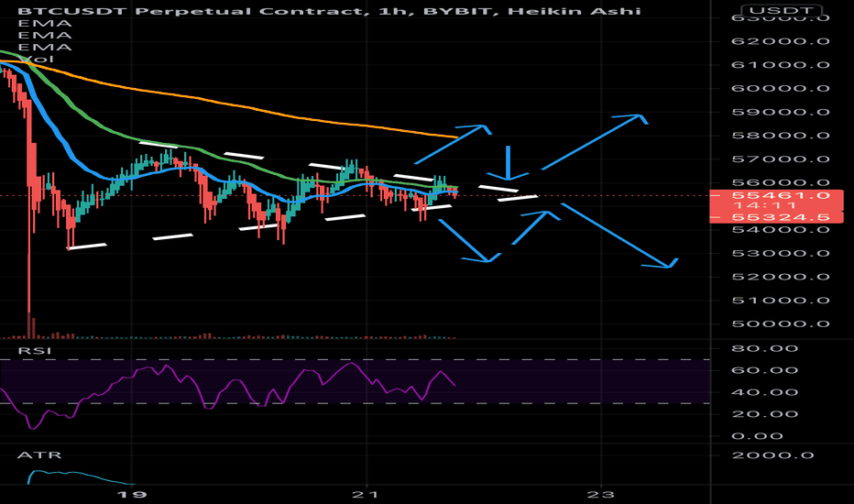Click the RSI 0.00 scale label
Screen dimensions: 854x504
(x=758, y=436)
